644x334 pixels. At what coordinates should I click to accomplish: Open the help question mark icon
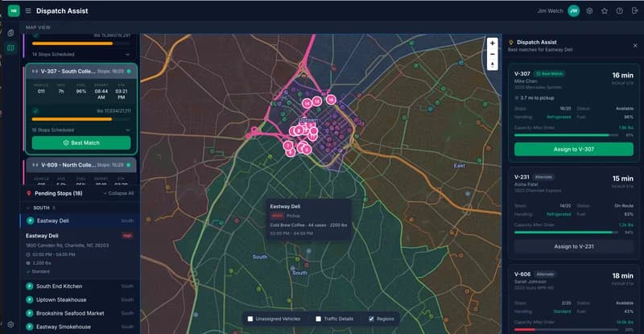[x=619, y=11]
